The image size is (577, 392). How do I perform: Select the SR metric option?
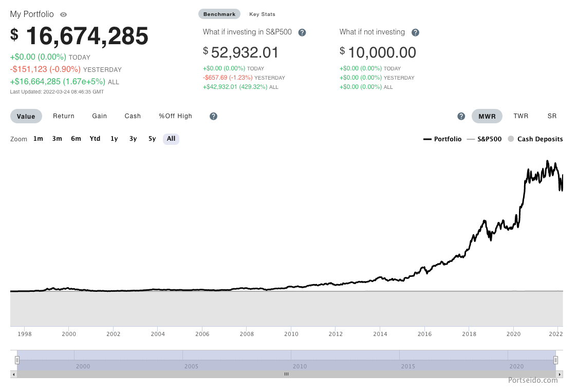[552, 116]
